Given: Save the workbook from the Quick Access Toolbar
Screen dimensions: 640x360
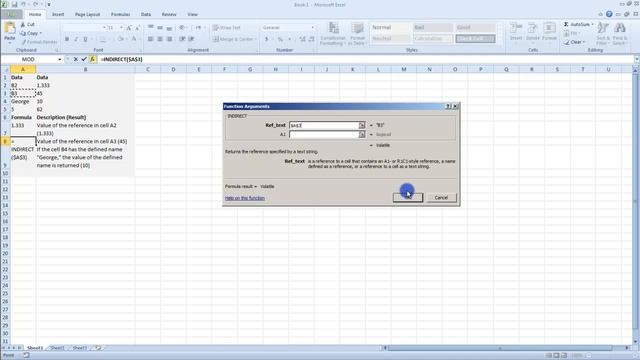Looking at the screenshot, I should click(x=14, y=4).
